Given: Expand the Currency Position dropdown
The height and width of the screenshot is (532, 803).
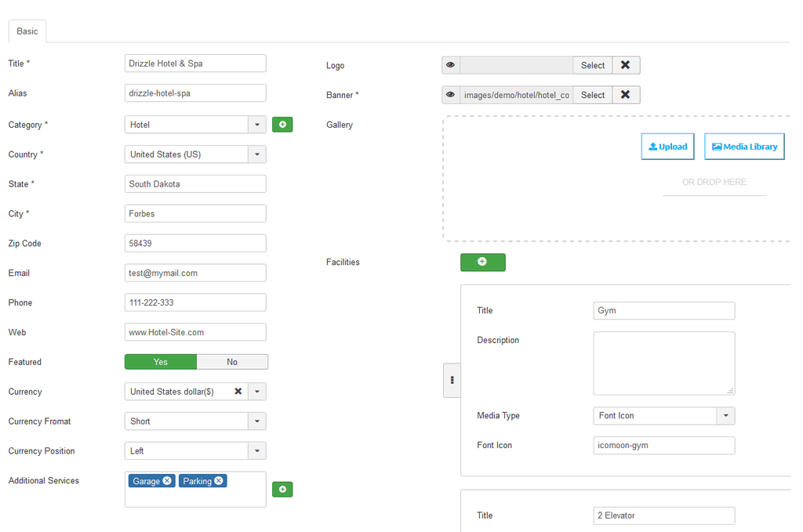Looking at the screenshot, I should pos(257,451).
